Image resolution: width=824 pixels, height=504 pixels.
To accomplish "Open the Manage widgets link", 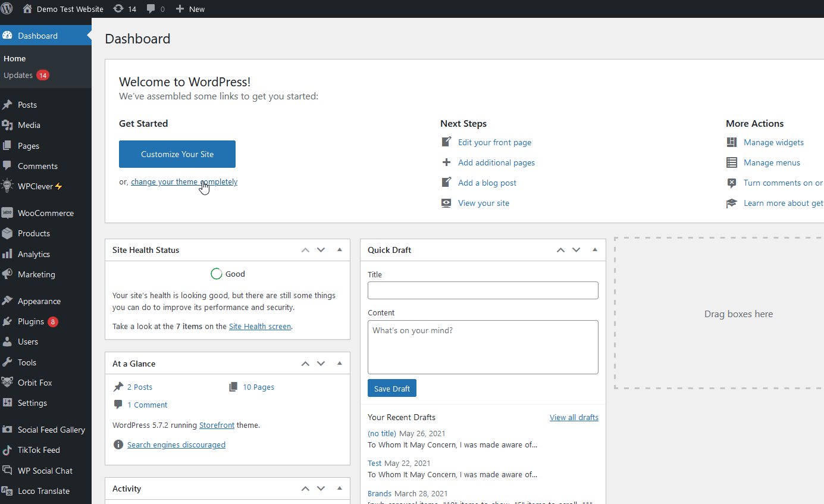I will [x=773, y=142].
